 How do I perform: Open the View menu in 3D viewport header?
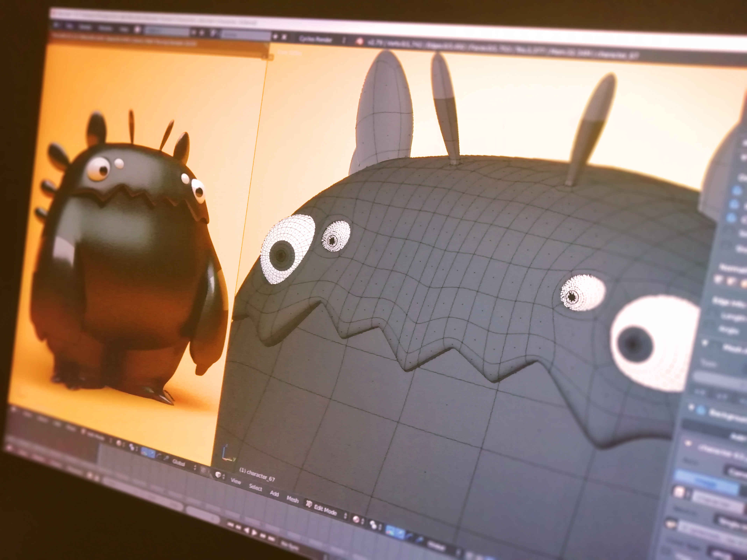point(236,481)
